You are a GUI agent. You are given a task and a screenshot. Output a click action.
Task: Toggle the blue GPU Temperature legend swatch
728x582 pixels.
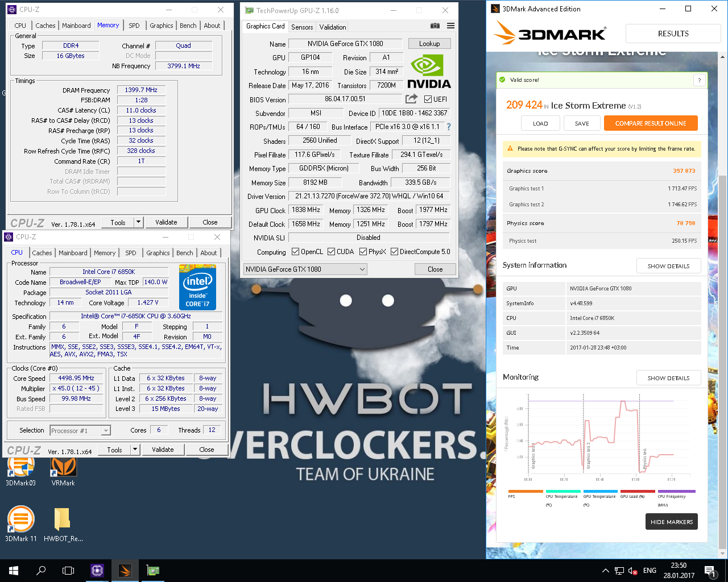coord(600,491)
